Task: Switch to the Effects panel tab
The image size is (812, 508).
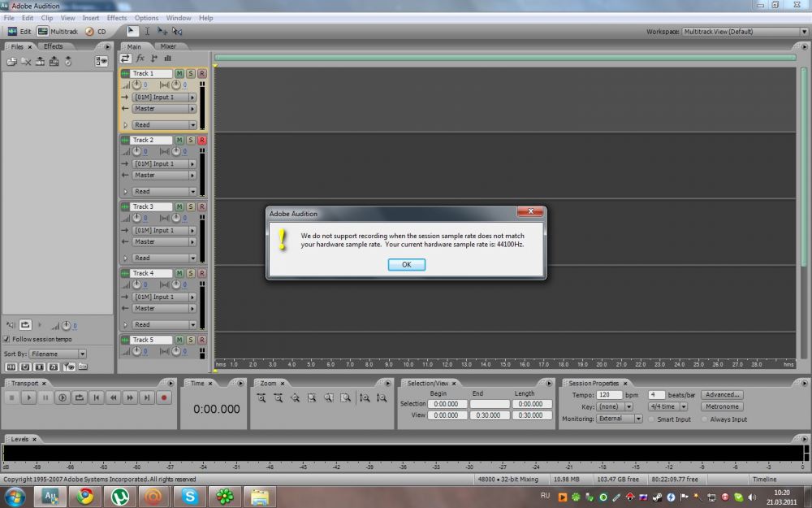Action: 53,46
